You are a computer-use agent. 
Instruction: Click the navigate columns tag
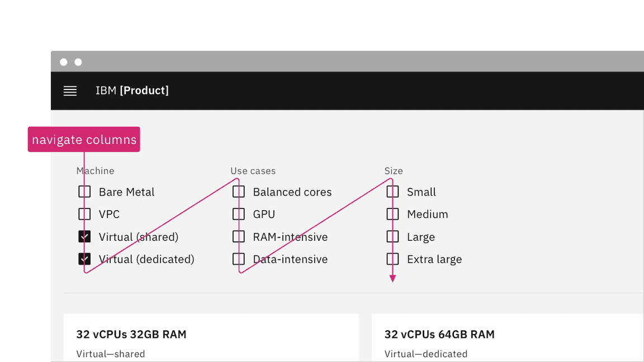coord(83,139)
